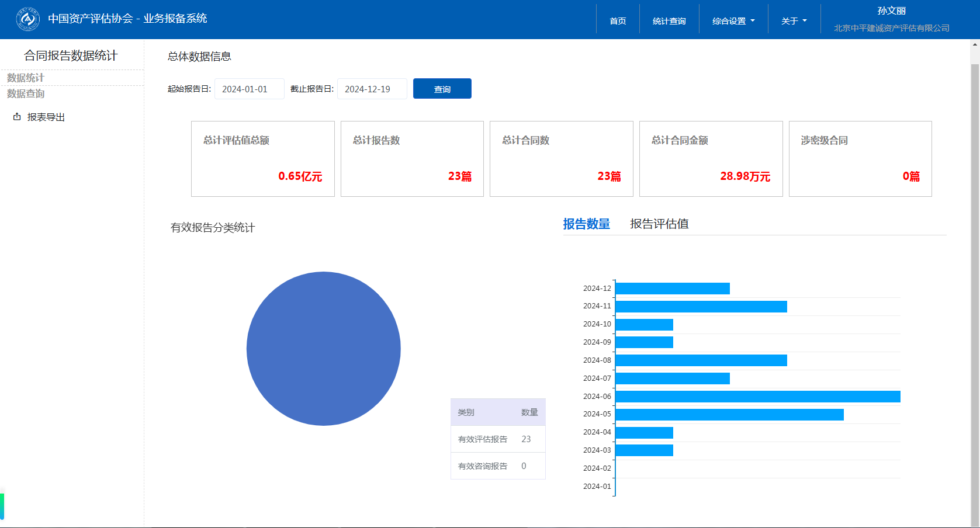Select 数据统计 in the sidebar
The width and height of the screenshot is (980, 528).
click(26, 78)
